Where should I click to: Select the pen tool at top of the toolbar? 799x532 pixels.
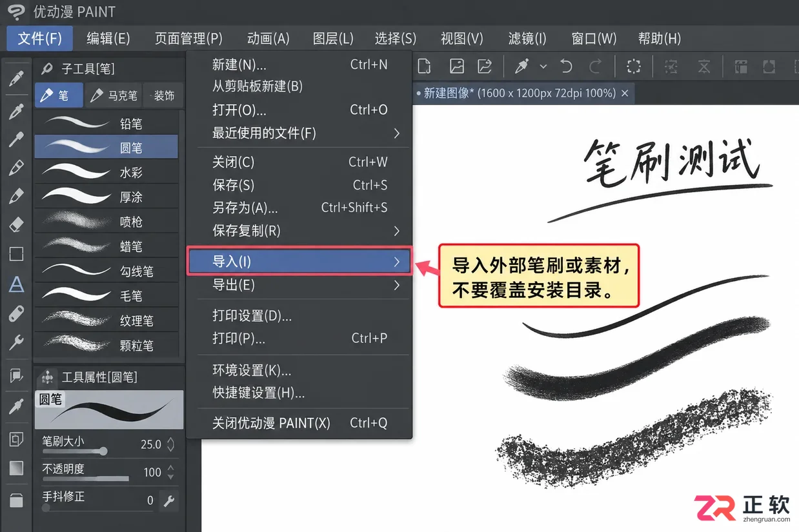(x=16, y=79)
